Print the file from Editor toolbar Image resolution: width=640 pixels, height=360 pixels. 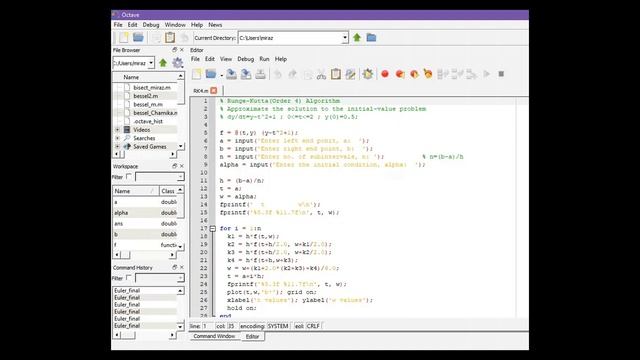click(260, 74)
